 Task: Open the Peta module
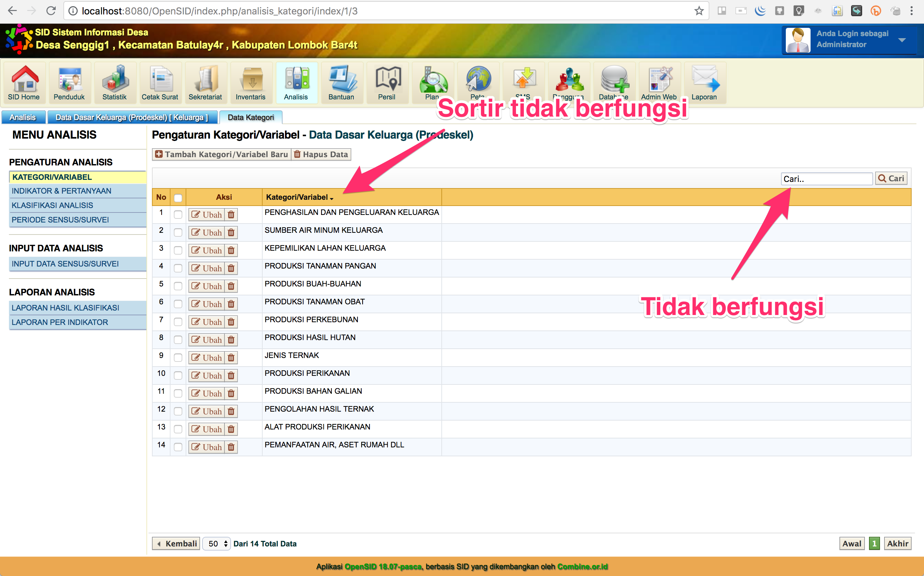click(x=478, y=82)
